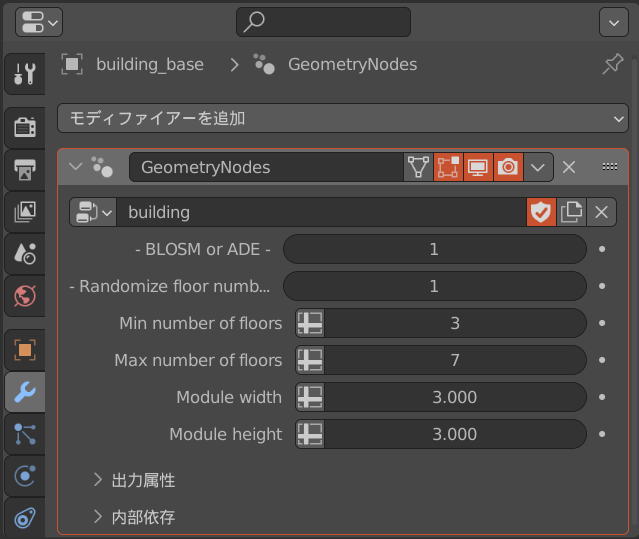Click Min number of floors value 3

point(455,323)
